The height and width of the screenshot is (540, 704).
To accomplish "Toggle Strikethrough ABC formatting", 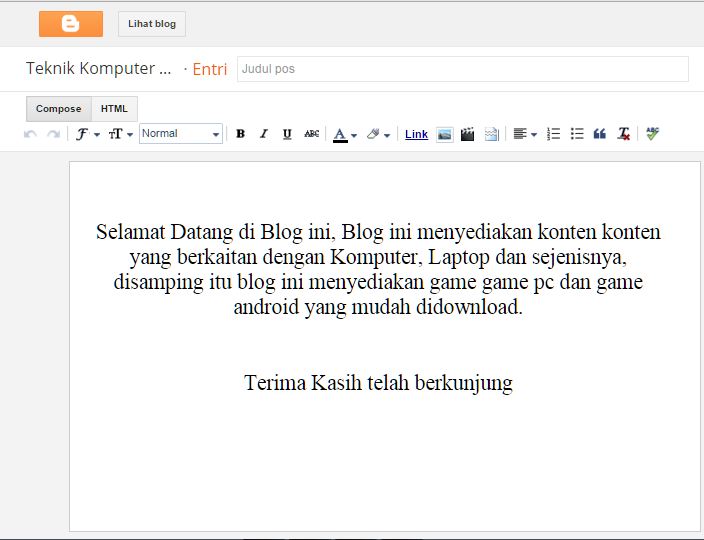I will 312,134.
